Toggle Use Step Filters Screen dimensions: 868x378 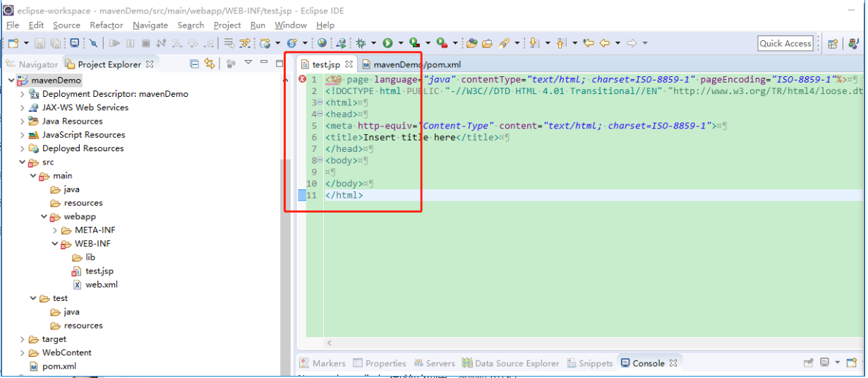tap(245, 43)
